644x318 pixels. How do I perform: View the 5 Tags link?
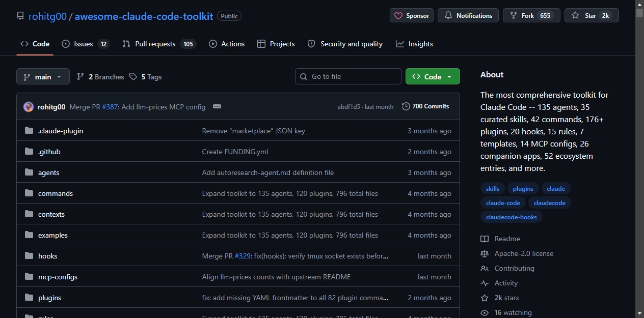pyautogui.click(x=146, y=77)
